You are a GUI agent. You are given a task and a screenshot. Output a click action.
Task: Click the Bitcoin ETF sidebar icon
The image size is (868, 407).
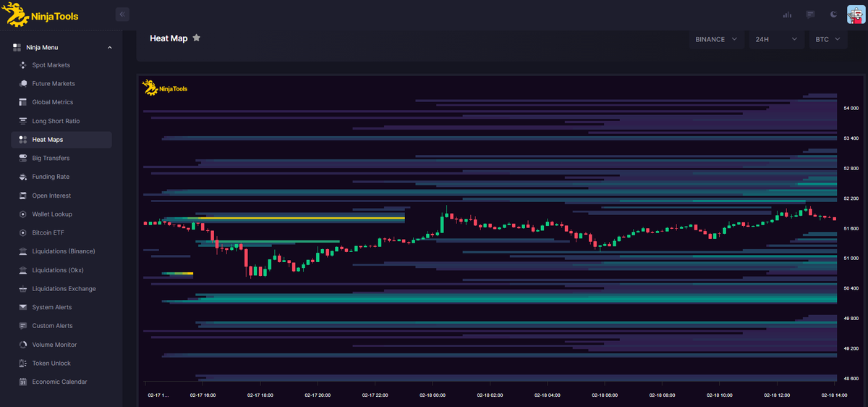coord(23,232)
